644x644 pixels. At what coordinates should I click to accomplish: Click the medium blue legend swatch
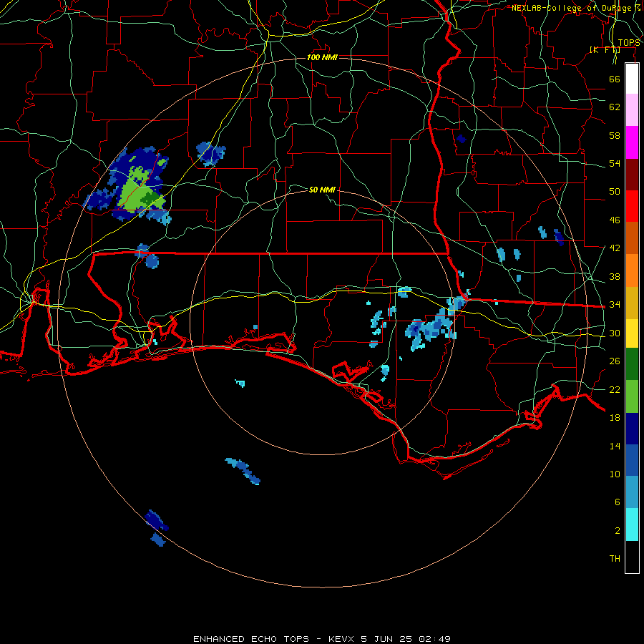tap(632, 460)
